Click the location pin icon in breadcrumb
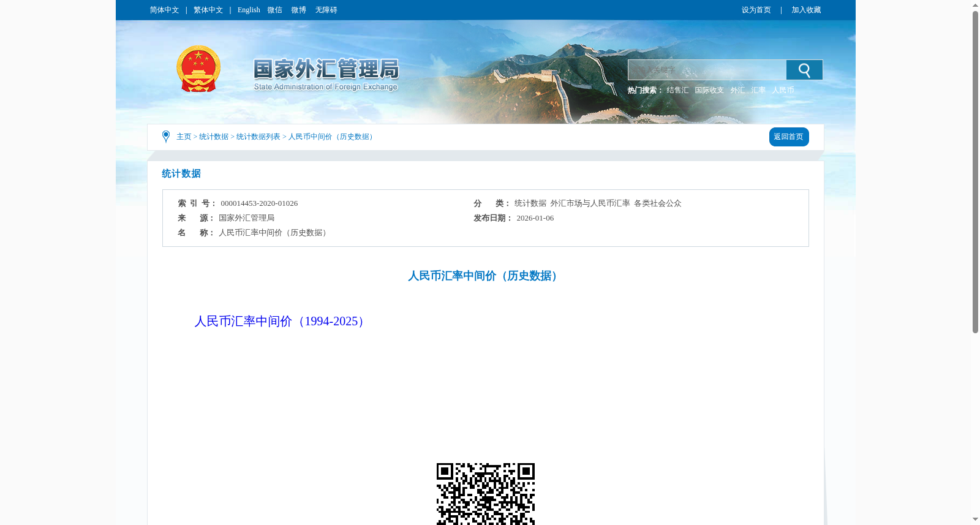This screenshot has height=525, width=980. (166, 137)
